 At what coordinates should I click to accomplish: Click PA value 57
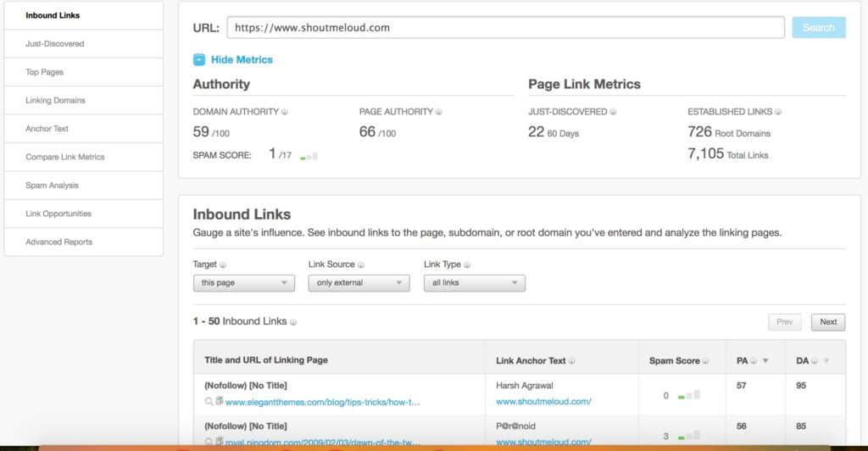(741, 385)
